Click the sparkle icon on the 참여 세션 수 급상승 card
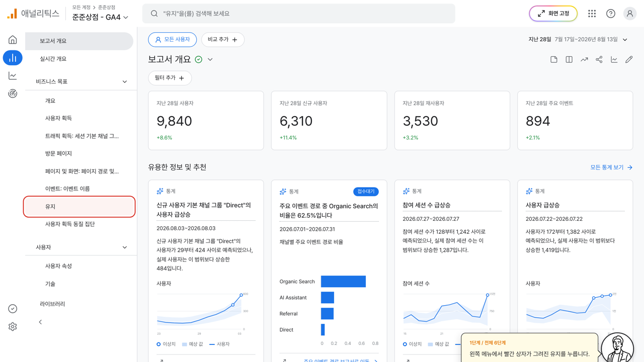 pos(406,191)
